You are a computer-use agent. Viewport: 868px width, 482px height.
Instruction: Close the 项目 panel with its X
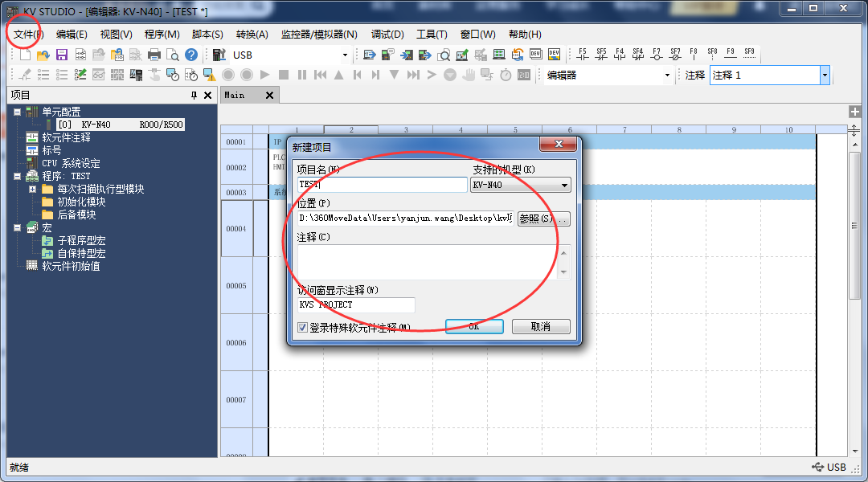(207, 95)
